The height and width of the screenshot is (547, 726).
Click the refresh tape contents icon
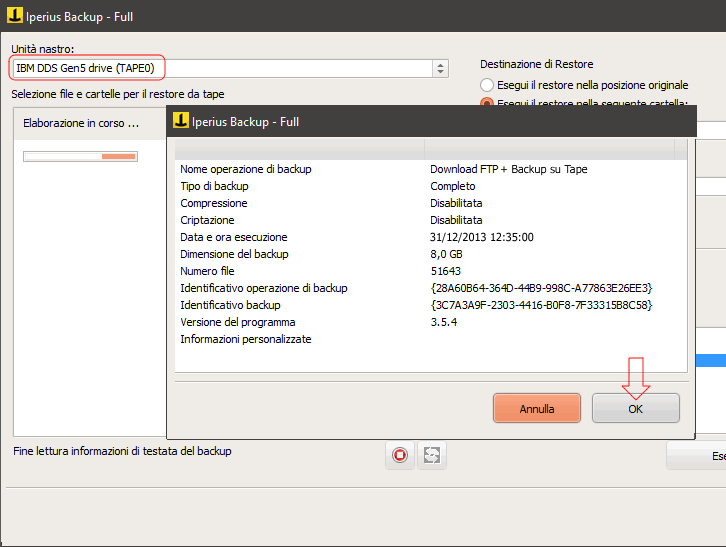click(432, 455)
